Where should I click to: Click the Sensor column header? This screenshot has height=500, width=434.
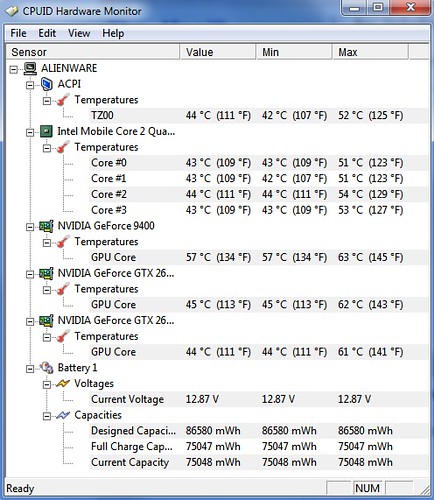[x=93, y=52]
